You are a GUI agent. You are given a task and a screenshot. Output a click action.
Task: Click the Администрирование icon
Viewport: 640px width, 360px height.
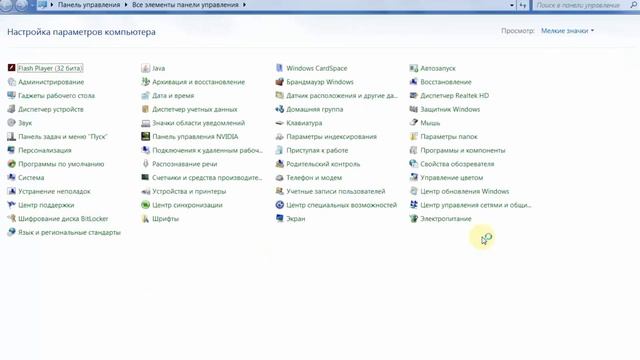pos(11,82)
